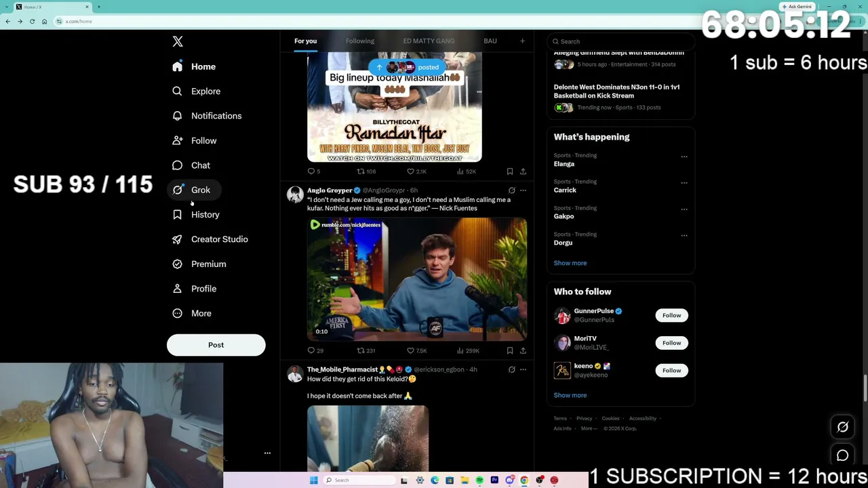Screen dimensions: 868x488
Task: Share the Ramadan Iftar post
Action: (x=523, y=171)
